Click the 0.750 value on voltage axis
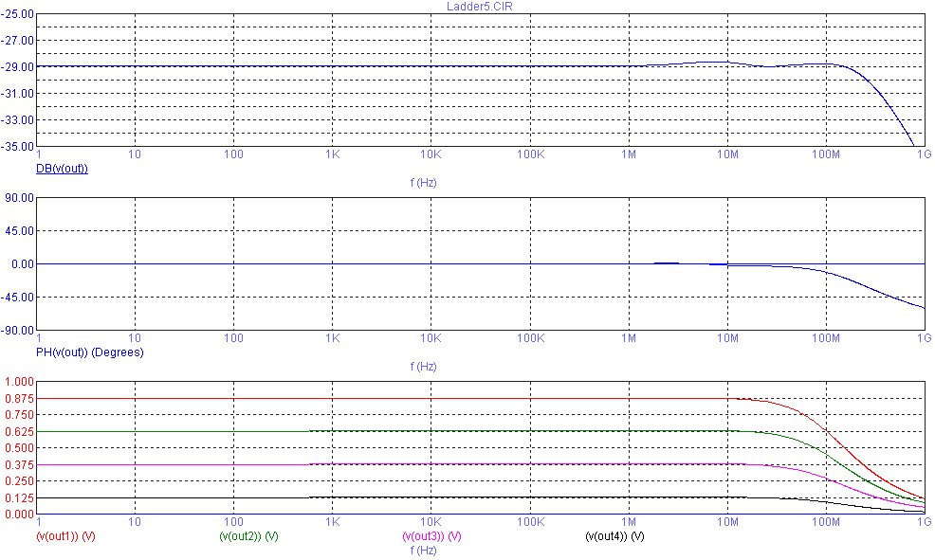Viewport: 935px width, 560px height. pyautogui.click(x=20, y=415)
